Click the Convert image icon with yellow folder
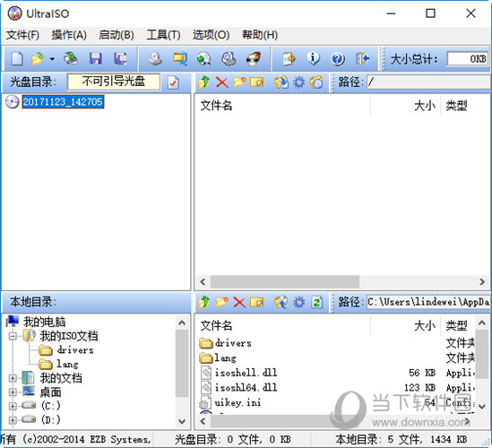 pos(180,58)
